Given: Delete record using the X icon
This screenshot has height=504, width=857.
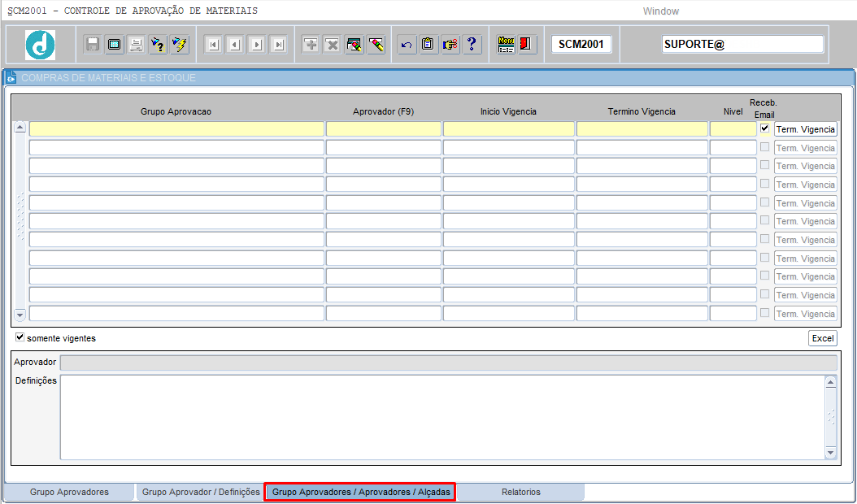Looking at the screenshot, I should (333, 44).
